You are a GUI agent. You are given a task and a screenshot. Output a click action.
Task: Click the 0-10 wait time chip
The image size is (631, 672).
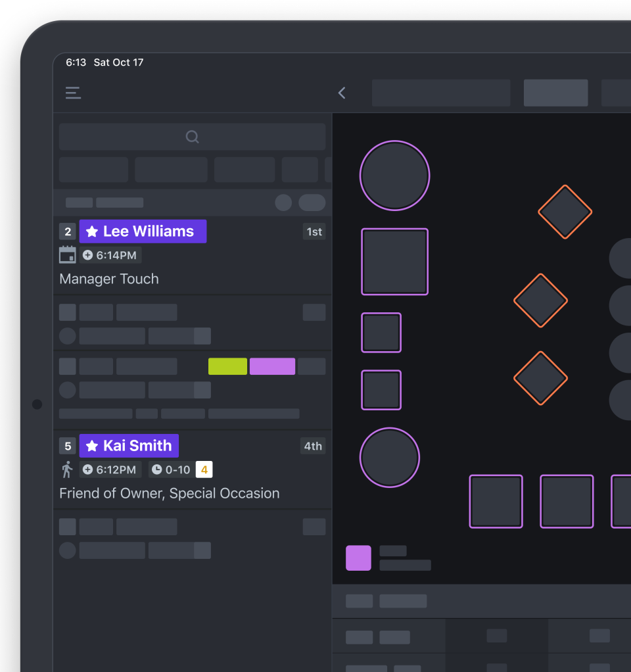coord(172,469)
